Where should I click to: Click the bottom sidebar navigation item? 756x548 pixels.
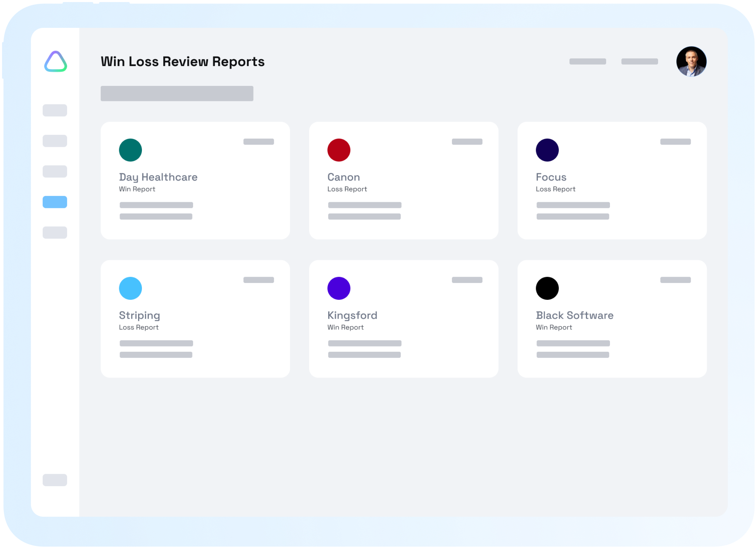(55, 480)
